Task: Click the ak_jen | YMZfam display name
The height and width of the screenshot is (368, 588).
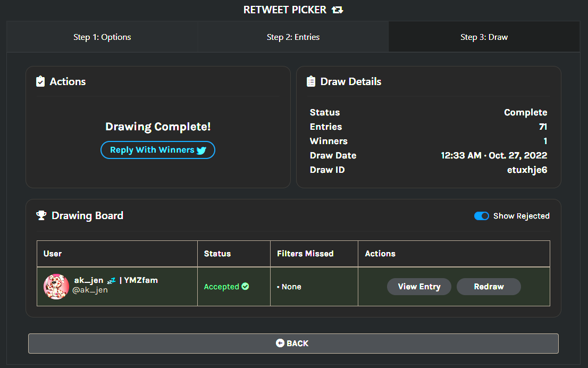Action: coord(116,280)
